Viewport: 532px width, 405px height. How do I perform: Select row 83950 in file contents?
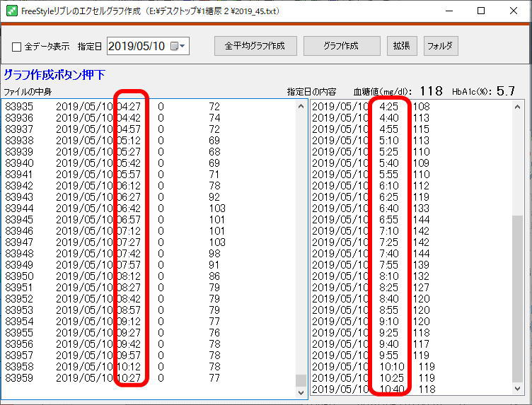click(112, 276)
